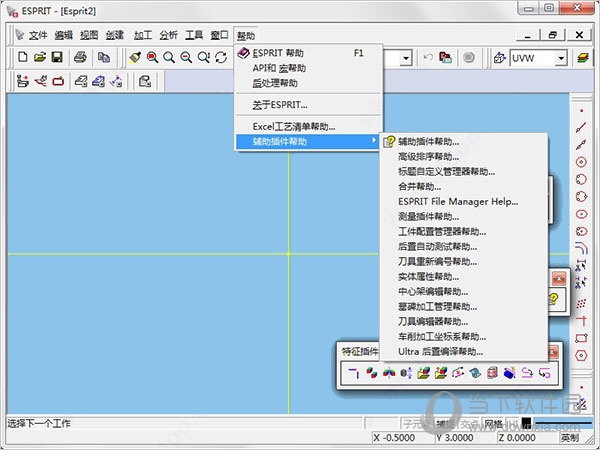Click the last reverse-chain icon in 特征插件
This screenshot has width=600, height=450.
[545, 372]
